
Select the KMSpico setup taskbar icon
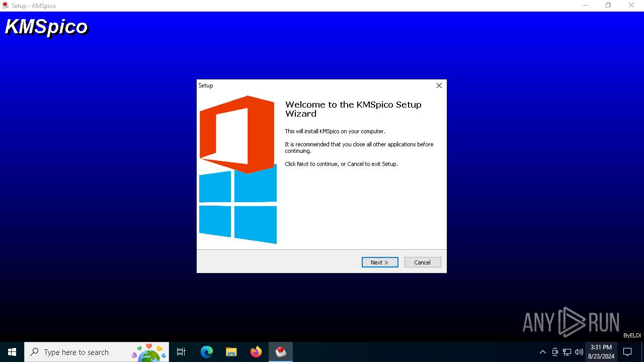tap(281, 352)
